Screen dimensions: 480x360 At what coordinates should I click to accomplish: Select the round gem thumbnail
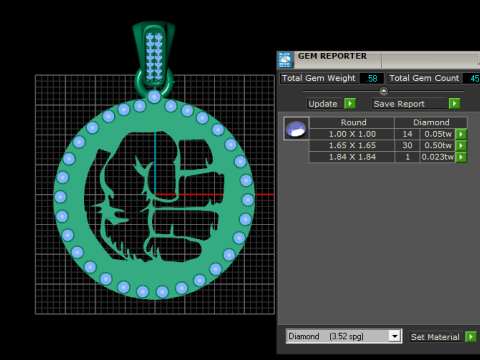(x=296, y=129)
